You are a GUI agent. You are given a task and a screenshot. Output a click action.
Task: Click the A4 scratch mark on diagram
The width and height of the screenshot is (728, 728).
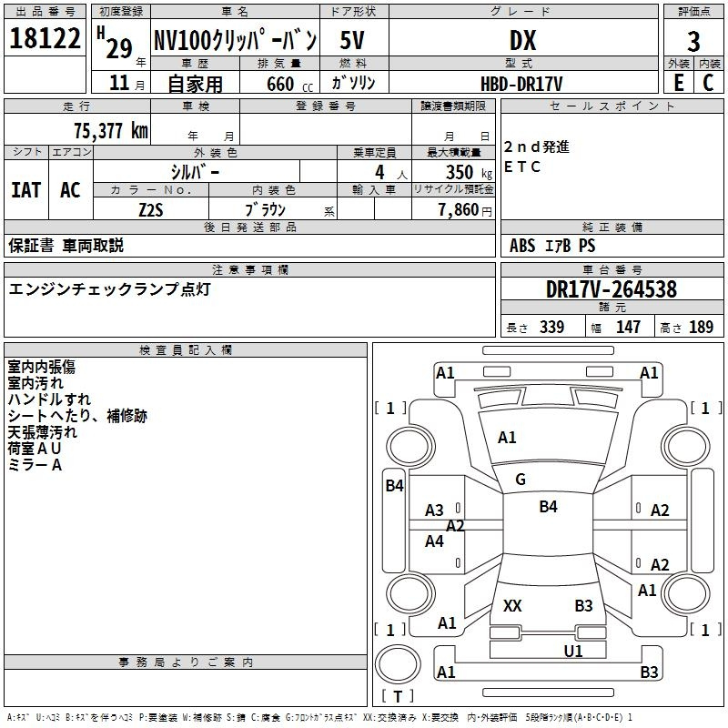tap(435, 541)
